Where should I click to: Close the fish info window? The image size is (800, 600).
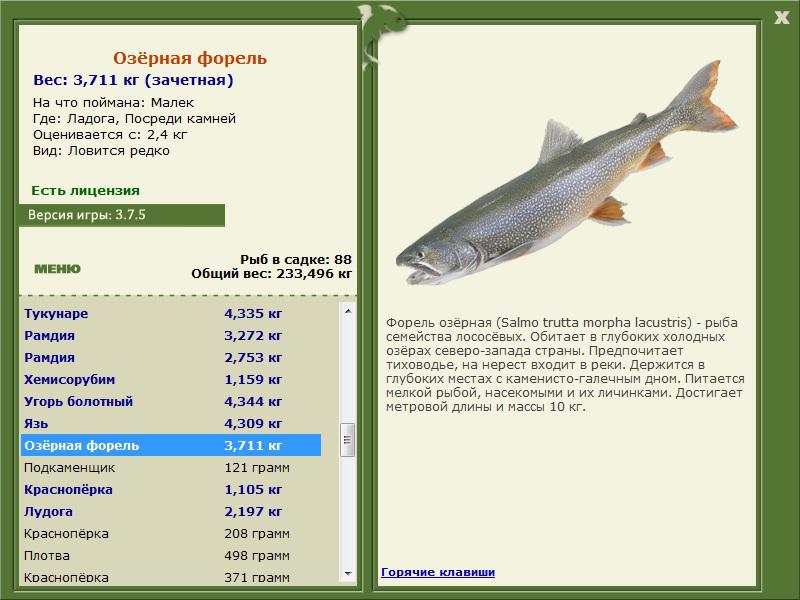click(x=781, y=16)
